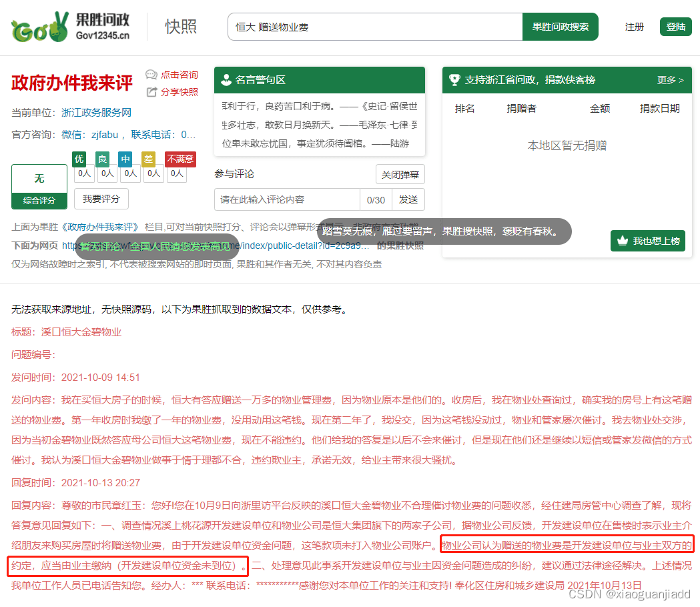This screenshot has width=700, height=607.
Task: Open the 浙江政务服务网 link
Action: [x=97, y=113]
